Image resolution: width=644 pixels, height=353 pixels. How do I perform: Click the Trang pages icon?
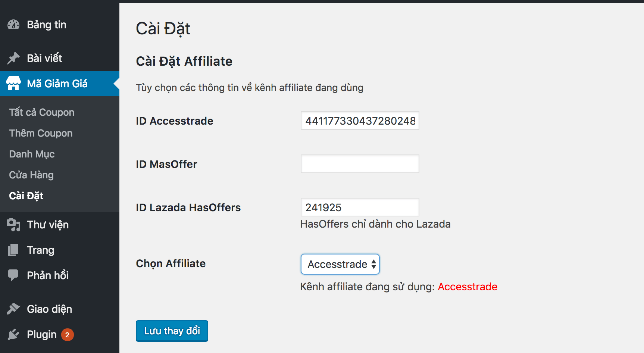(13, 250)
